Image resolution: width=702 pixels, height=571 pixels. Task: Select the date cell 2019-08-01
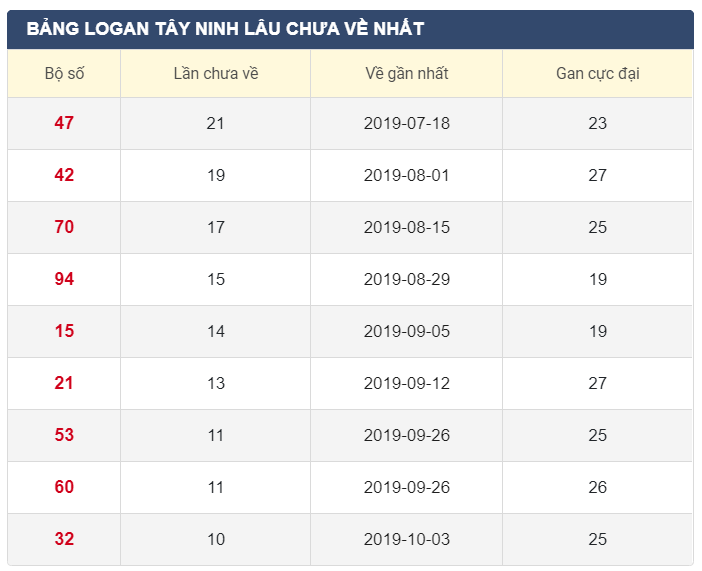click(406, 175)
